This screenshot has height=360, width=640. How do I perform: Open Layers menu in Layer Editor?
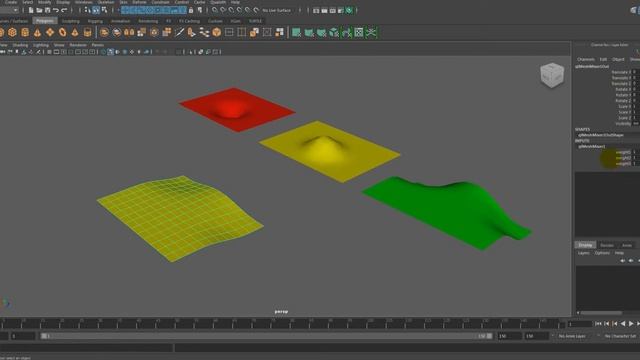pos(584,253)
